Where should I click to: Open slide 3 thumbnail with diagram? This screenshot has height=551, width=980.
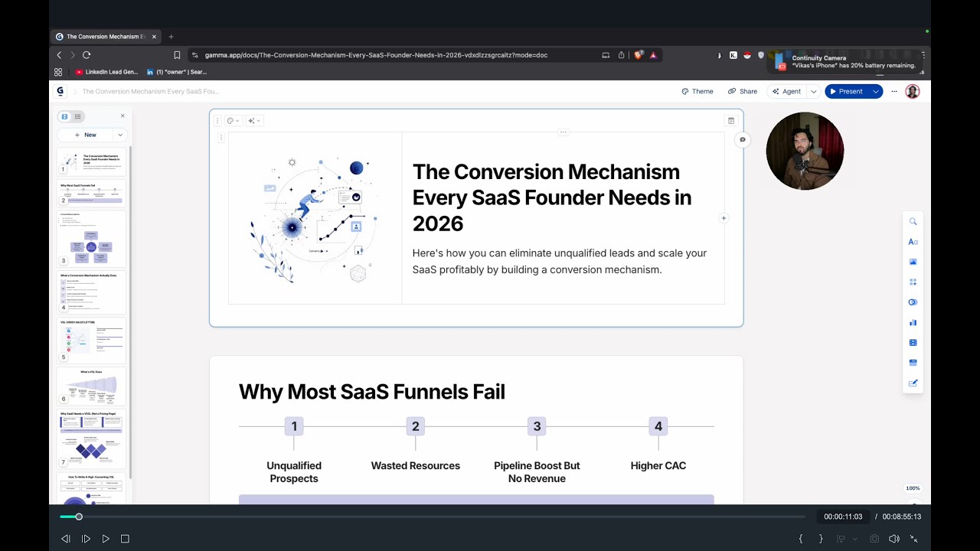pos(91,239)
